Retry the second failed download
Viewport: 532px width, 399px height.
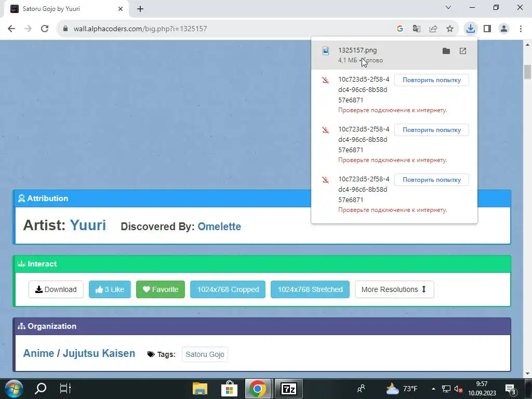[x=432, y=130]
